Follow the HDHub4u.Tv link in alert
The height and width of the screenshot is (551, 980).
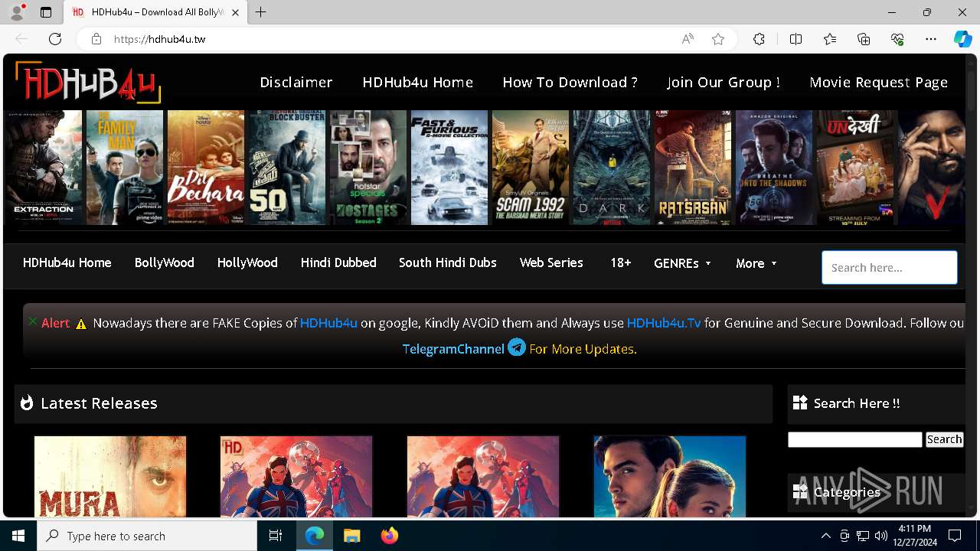pos(664,323)
